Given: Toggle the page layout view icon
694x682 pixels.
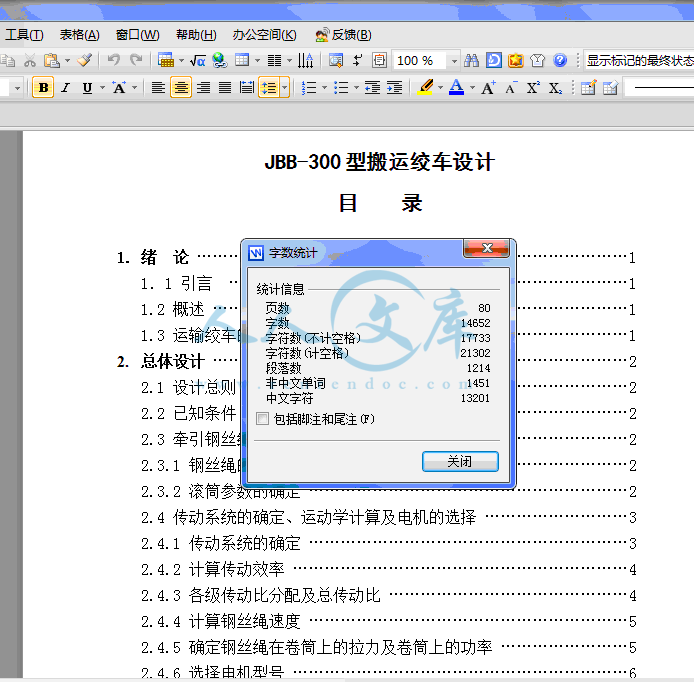Looking at the screenshot, I should pyautogui.click(x=379, y=61).
